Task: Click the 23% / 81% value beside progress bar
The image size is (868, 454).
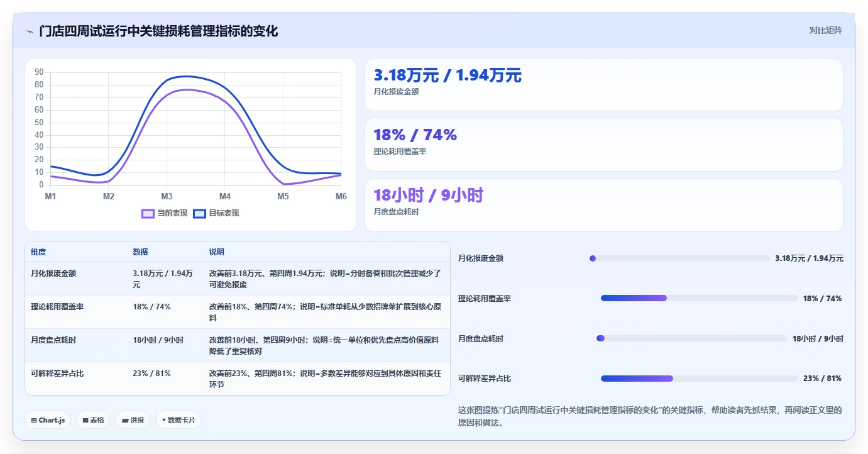Action: (x=822, y=379)
